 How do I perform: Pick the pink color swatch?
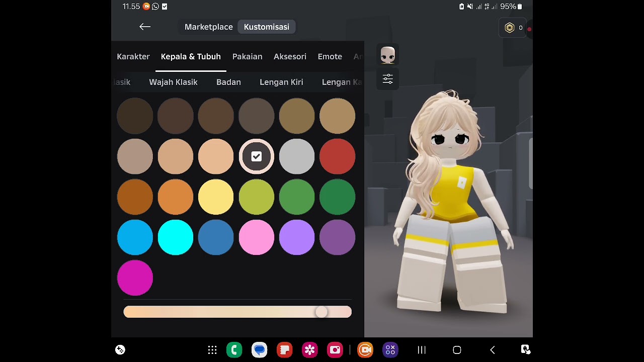256,237
